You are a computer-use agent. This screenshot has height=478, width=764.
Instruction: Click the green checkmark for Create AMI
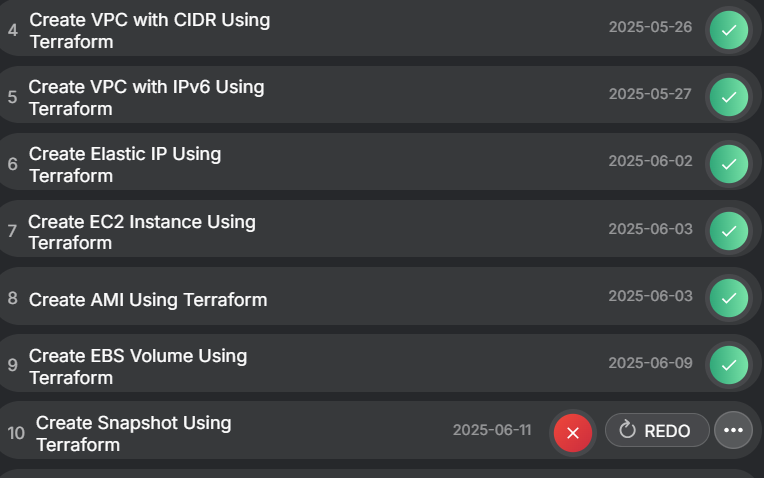click(729, 298)
